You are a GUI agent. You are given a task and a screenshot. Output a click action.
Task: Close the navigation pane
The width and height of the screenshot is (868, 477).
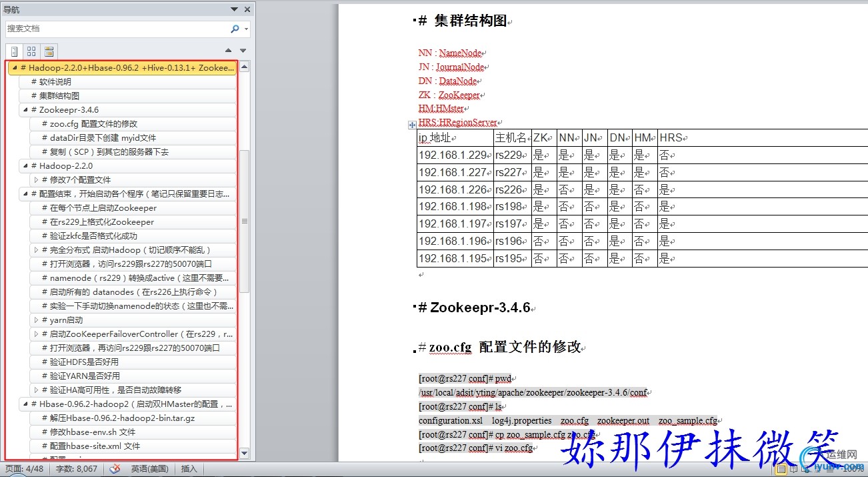[x=247, y=9]
